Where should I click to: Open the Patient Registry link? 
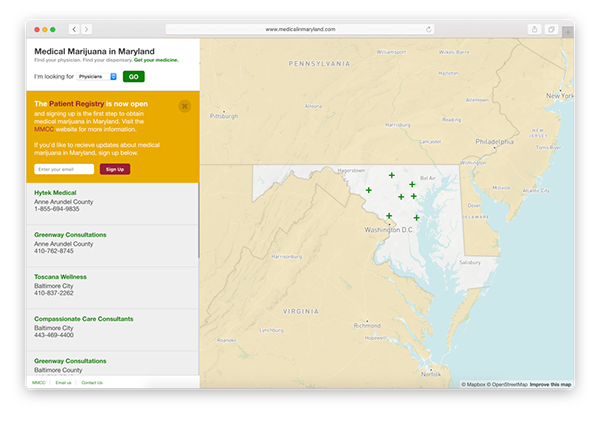pyautogui.click(x=77, y=104)
